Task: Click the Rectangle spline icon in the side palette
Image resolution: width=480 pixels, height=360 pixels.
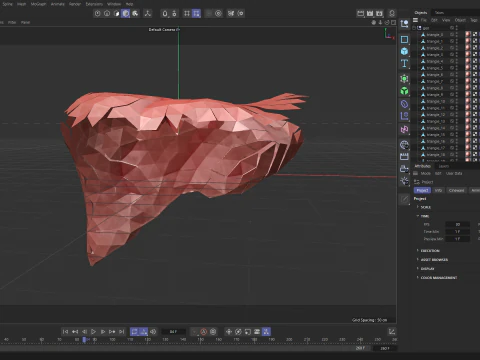Action: point(404,39)
